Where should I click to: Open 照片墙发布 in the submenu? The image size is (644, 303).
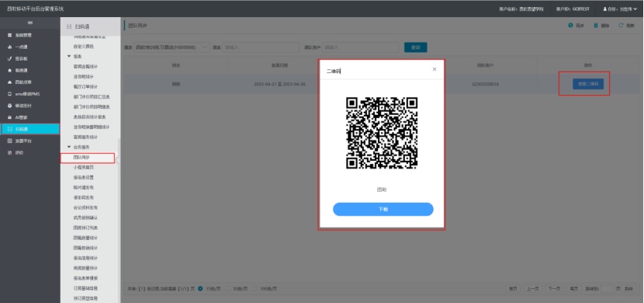(x=83, y=187)
